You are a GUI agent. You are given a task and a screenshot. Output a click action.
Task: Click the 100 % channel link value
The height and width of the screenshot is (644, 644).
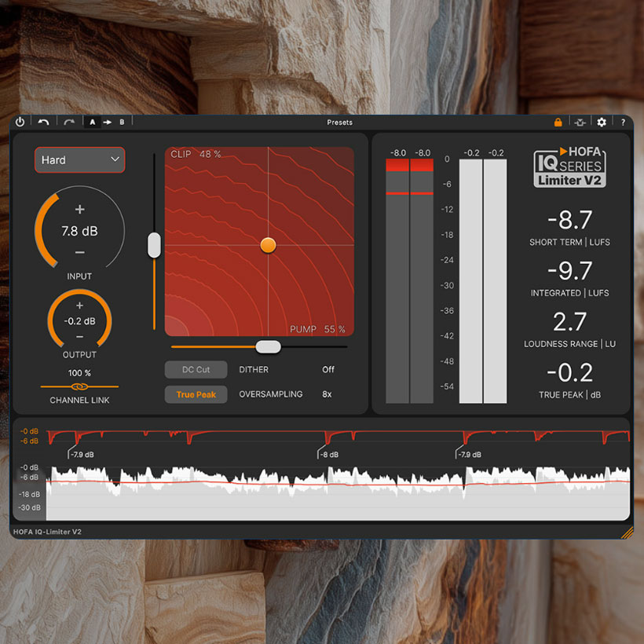click(79, 373)
